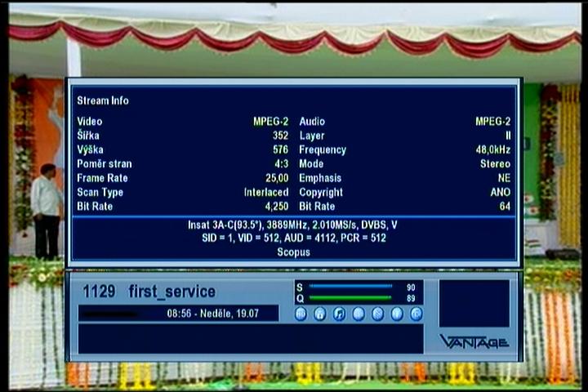This screenshot has width=588, height=392.
Task: Click the last round icon in status row
Action: (x=416, y=314)
